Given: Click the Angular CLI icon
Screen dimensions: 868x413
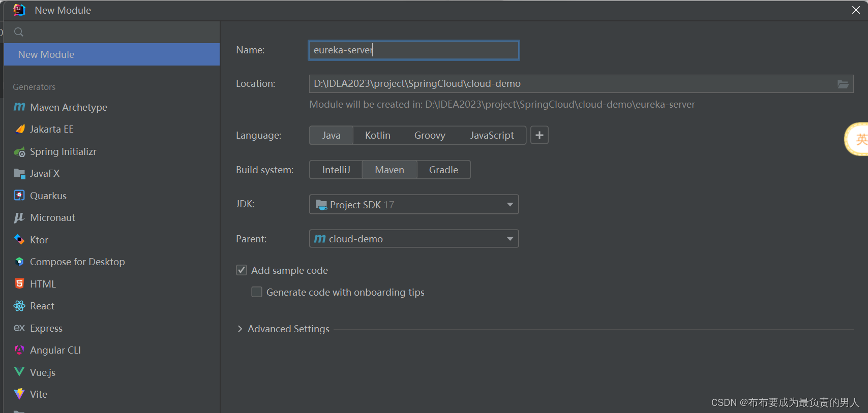Looking at the screenshot, I should click(x=19, y=350).
